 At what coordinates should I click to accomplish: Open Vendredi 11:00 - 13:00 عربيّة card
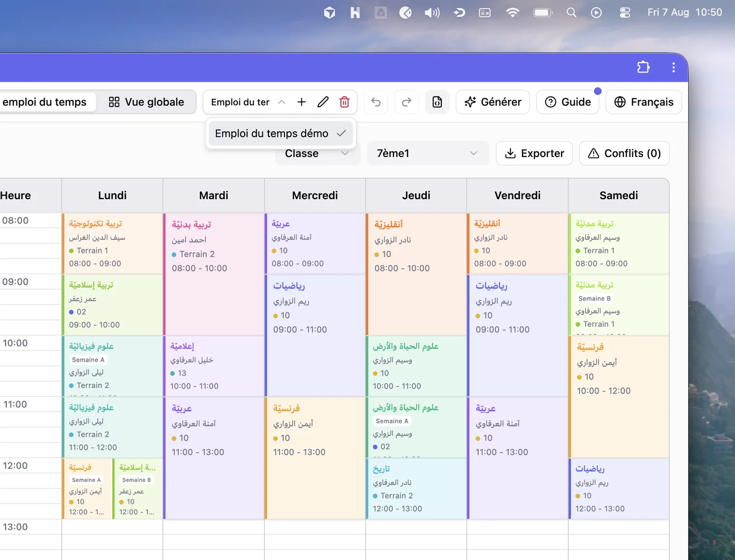point(518,458)
